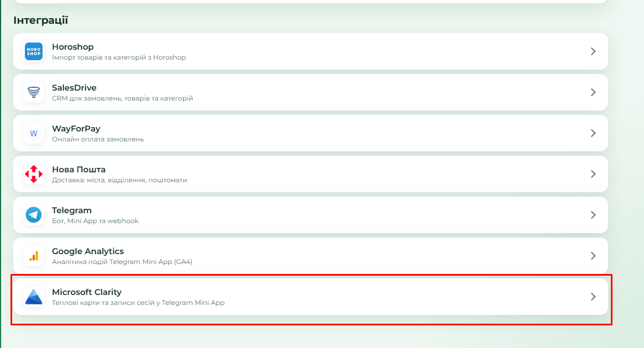Select the Нова Пошта integration title
Image resolution: width=644 pixels, height=348 pixels.
[79, 170]
